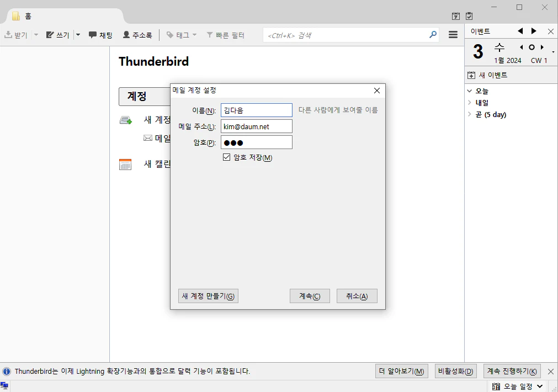Click the new calendar icon

[125, 164]
